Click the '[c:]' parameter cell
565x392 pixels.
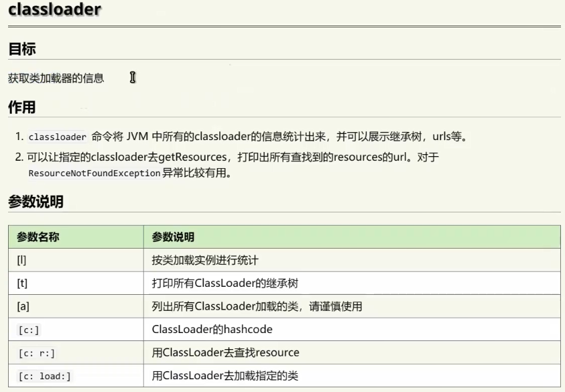76,329
